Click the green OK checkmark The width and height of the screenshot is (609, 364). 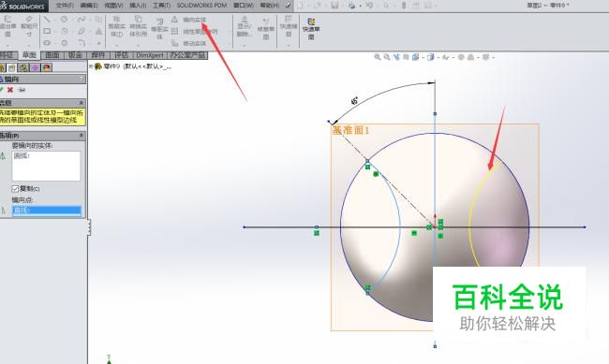[2, 90]
